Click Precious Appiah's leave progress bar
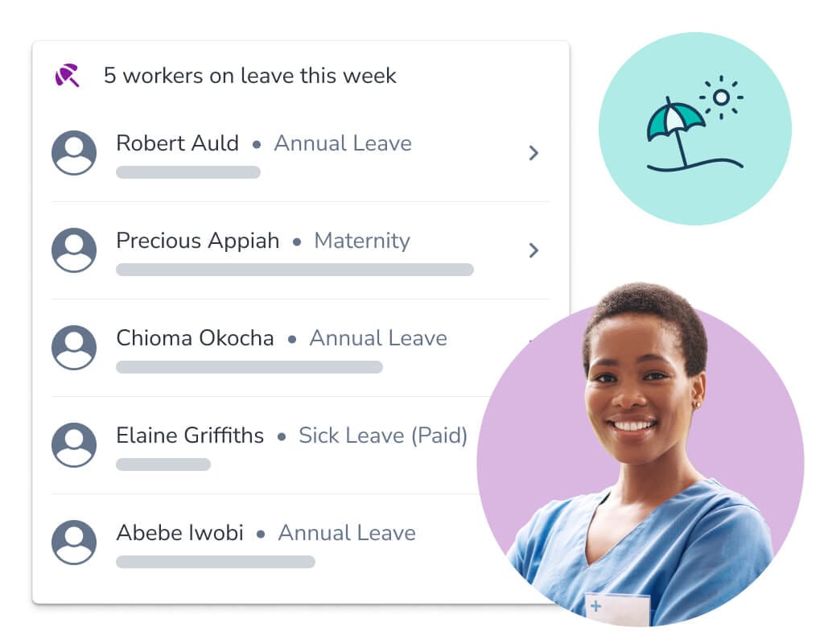The height and width of the screenshot is (644, 824). pos(295,270)
